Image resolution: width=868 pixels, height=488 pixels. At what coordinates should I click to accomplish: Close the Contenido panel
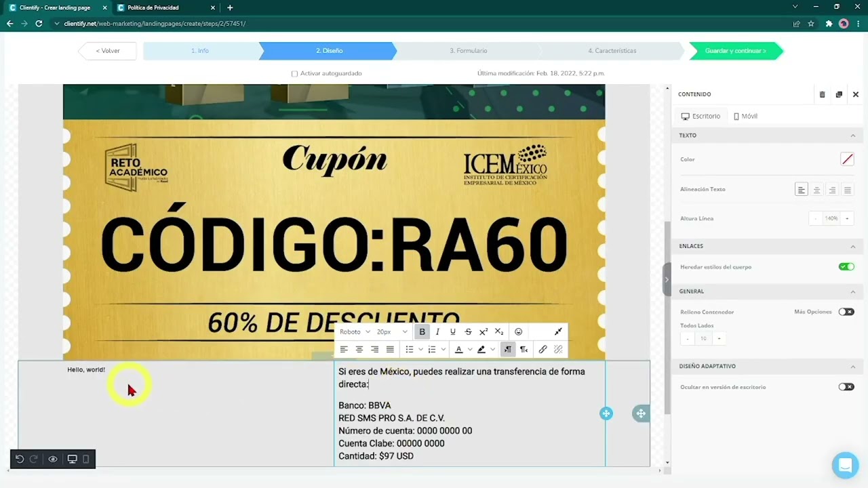pyautogui.click(x=856, y=95)
